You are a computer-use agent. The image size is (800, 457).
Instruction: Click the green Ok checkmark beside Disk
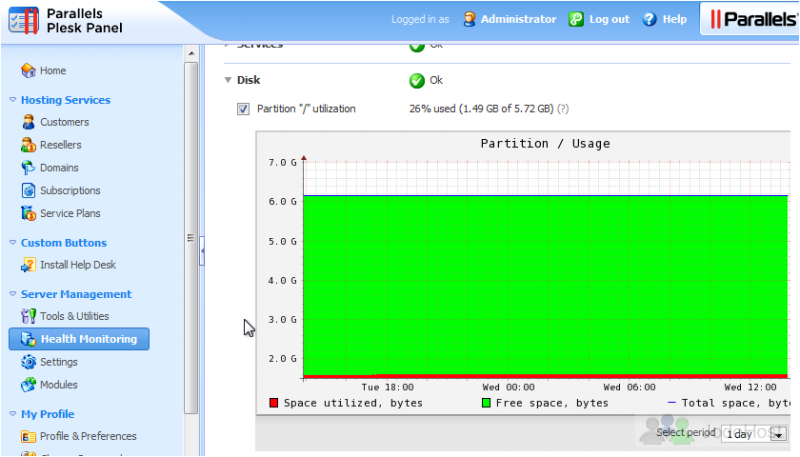[x=417, y=81]
